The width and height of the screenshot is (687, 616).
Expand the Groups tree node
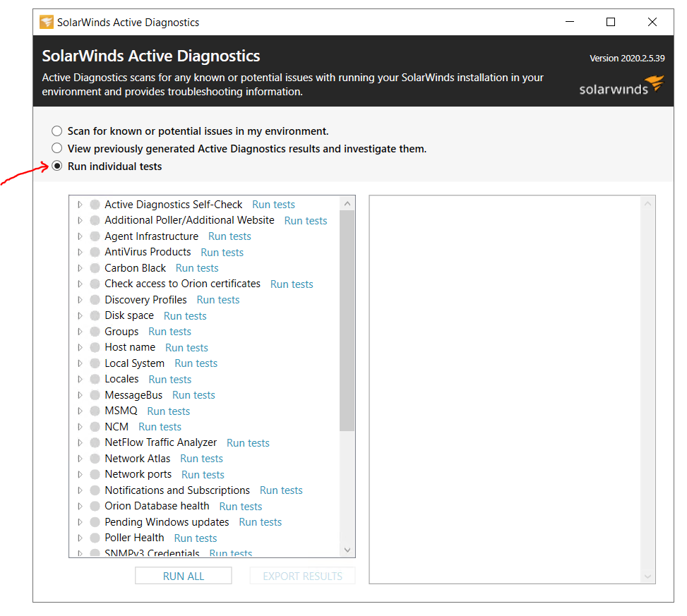(80, 332)
